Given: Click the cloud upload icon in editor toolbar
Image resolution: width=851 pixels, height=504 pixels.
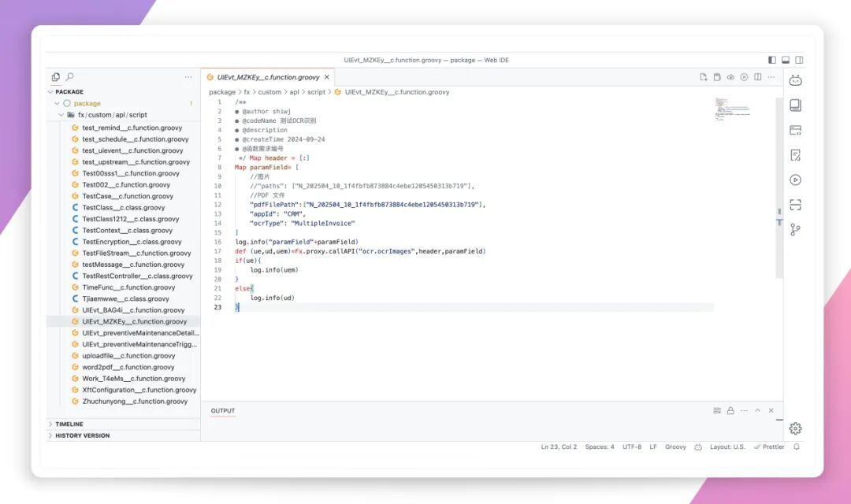Looking at the screenshot, I should coord(730,77).
